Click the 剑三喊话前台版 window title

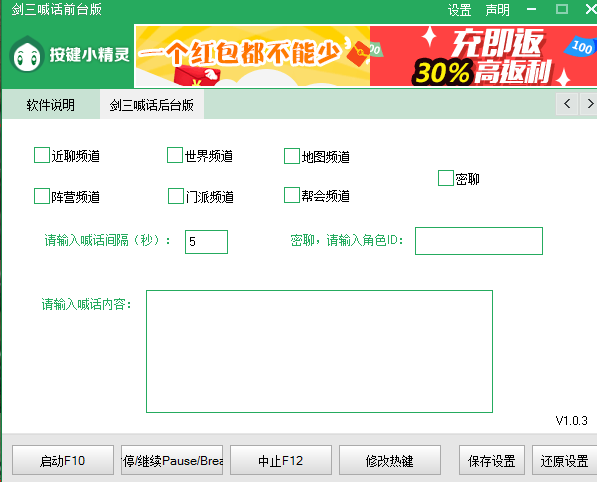[x=56, y=10]
